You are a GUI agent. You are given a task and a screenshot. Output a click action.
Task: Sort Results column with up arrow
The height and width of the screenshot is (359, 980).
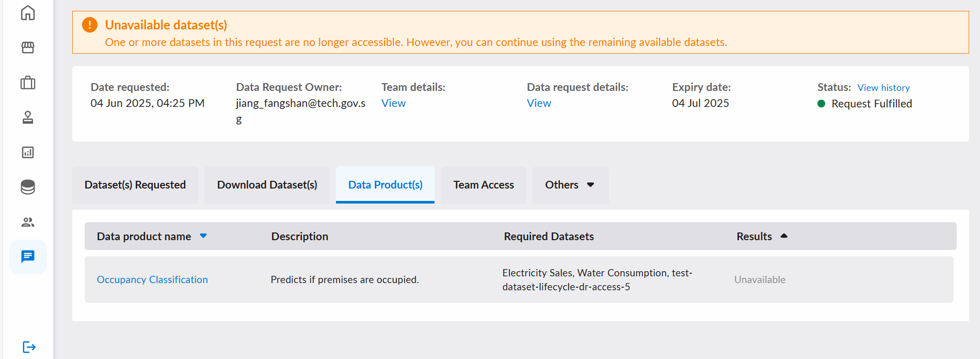tap(784, 236)
